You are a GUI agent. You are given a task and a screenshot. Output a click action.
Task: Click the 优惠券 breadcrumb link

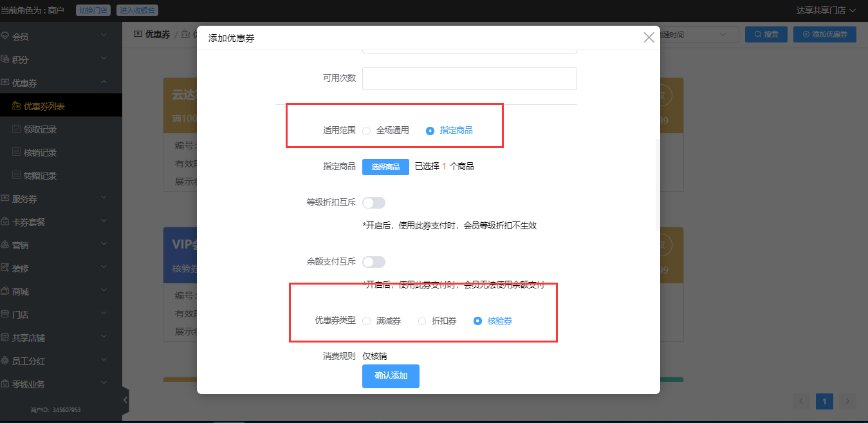click(158, 35)
